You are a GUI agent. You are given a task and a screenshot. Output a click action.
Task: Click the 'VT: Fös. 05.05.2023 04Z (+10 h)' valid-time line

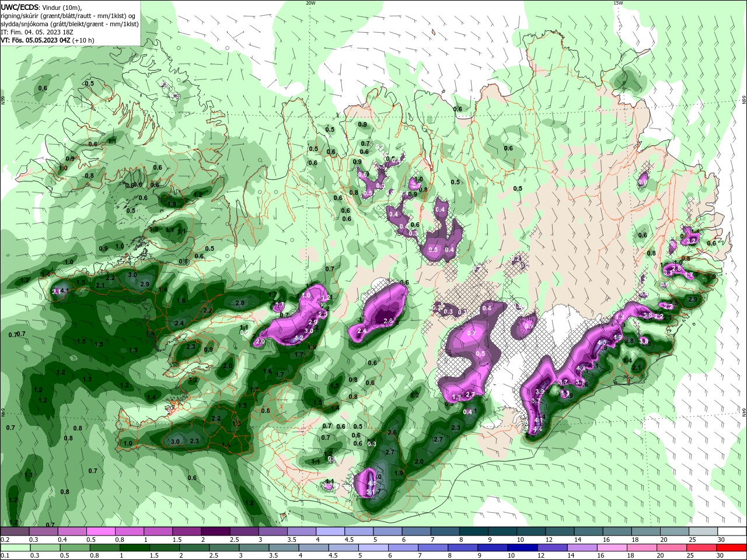(47, 40)
